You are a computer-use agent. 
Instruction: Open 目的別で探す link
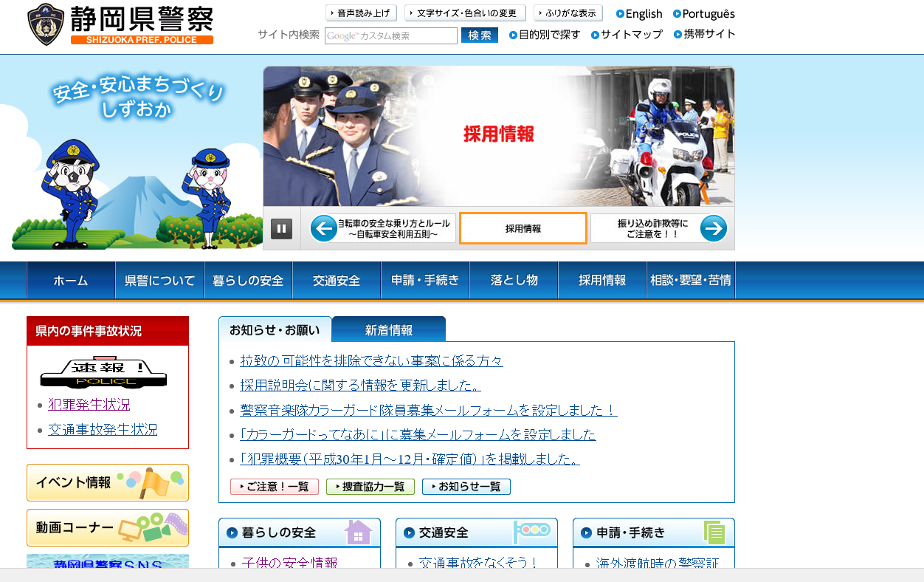545,35
